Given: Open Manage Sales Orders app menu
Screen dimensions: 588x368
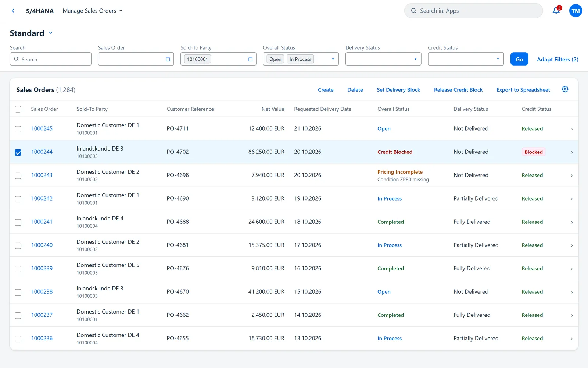Looking at the screenshot, I should click(93, 11).
